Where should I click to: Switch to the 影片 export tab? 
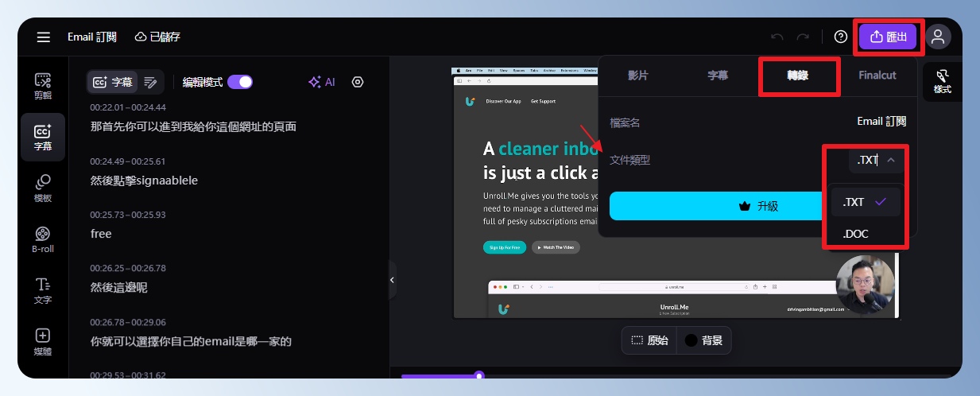pyautogui.click(x=637, y=76)
